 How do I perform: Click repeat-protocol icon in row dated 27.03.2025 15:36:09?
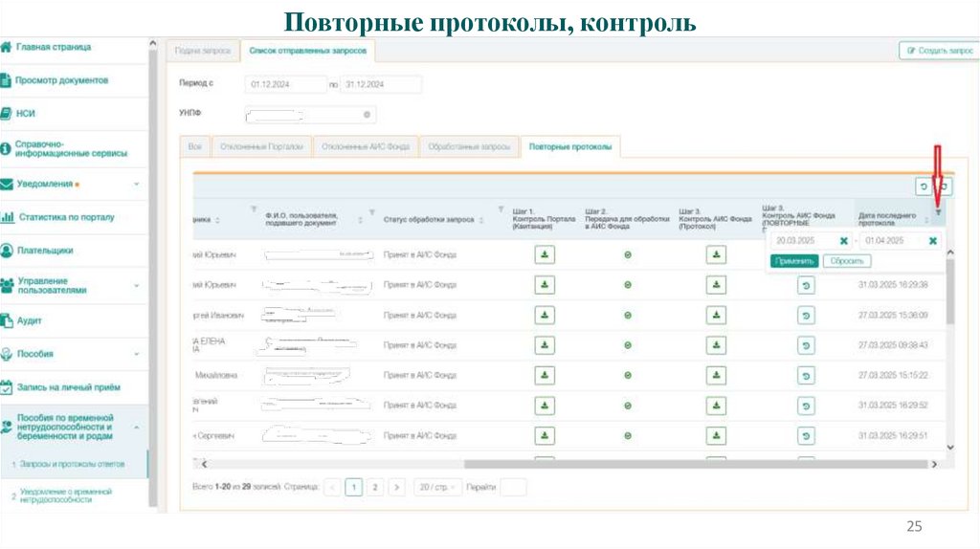point(806,316)
